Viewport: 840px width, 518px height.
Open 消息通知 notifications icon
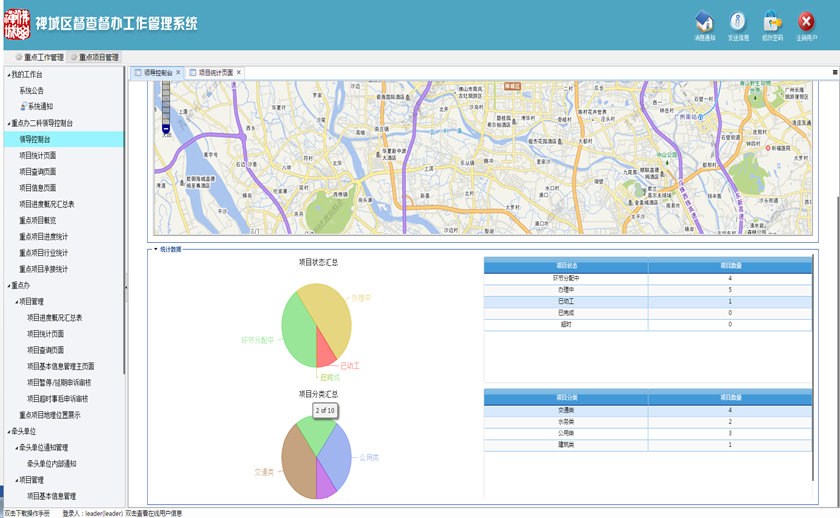[704, 22]
